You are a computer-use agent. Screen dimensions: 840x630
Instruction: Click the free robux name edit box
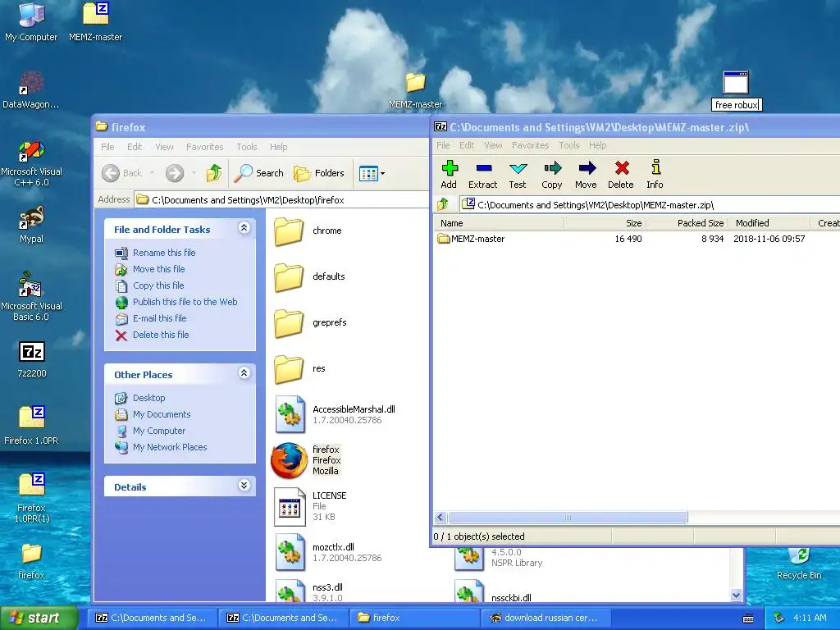[x=737, y=105]
